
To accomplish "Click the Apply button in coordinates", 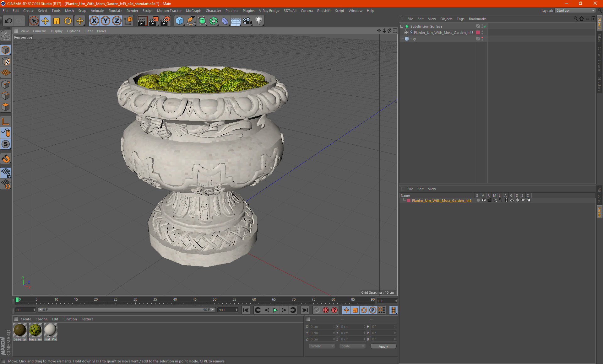I will pos(381,346).
